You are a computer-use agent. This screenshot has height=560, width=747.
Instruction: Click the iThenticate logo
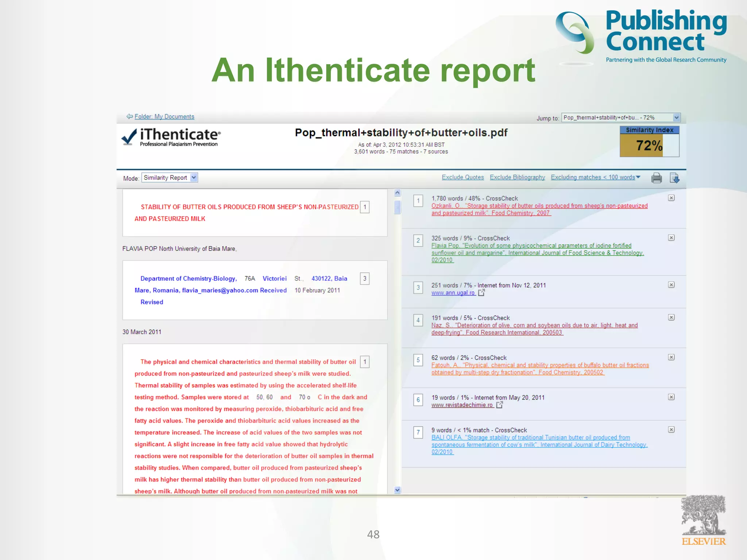pyautogui.click(x=171, y=137)
